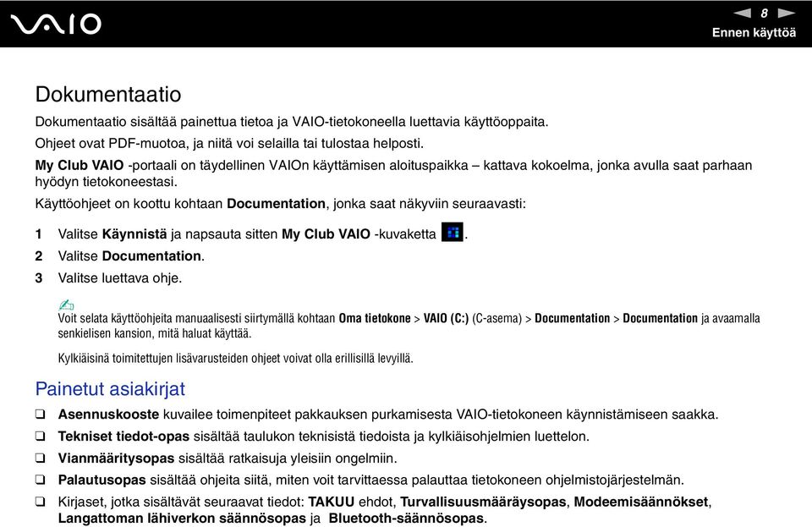
Task: Click bullet box beside Tekniset tiedot-opas
Action: (x=40, y=436)
